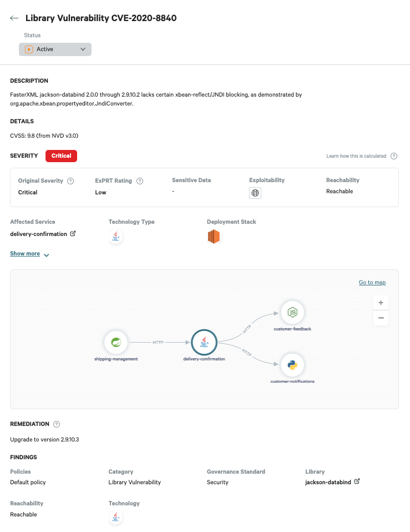Expand details with Show more
The image size is (410, 532).
(25, 253)
